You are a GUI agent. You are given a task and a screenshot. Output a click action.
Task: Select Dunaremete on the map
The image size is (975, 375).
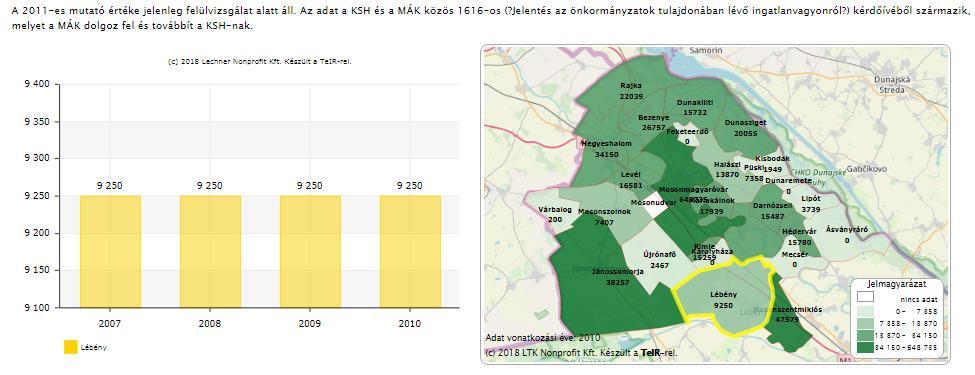788,185
